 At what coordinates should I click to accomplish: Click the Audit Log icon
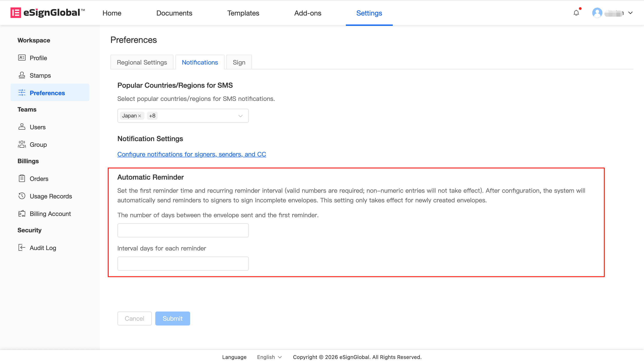[22, 247]
